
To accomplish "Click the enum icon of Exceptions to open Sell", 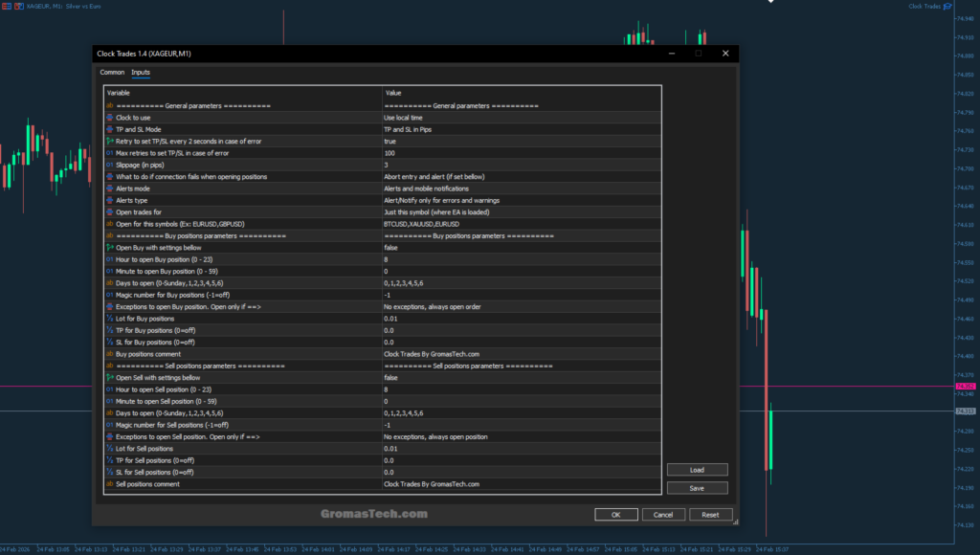I will [110, 437].
